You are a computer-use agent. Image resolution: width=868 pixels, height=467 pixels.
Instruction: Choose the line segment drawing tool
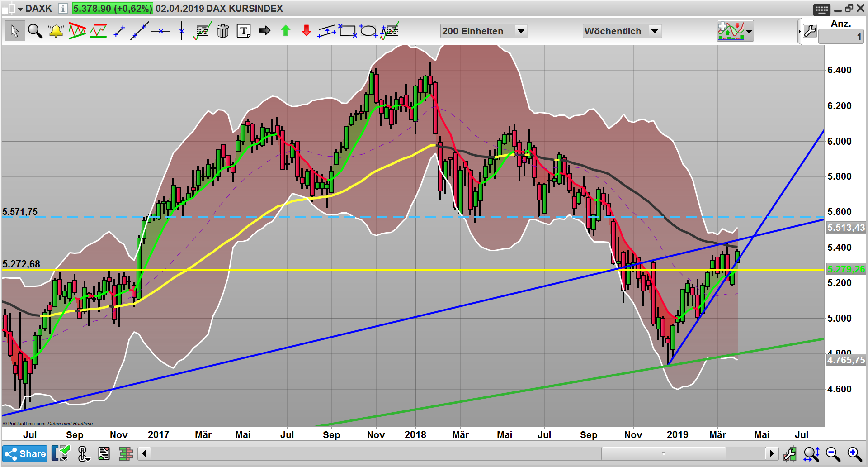pos(119,31)
